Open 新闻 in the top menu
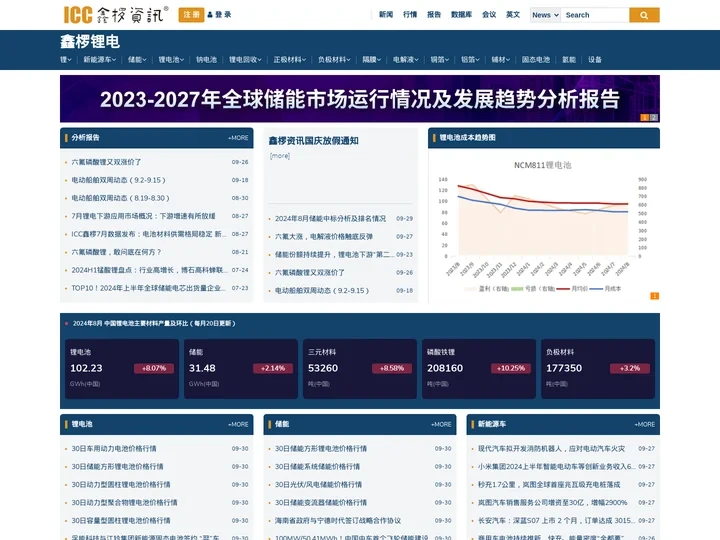 pyautogui.click(x=386, y=15)
